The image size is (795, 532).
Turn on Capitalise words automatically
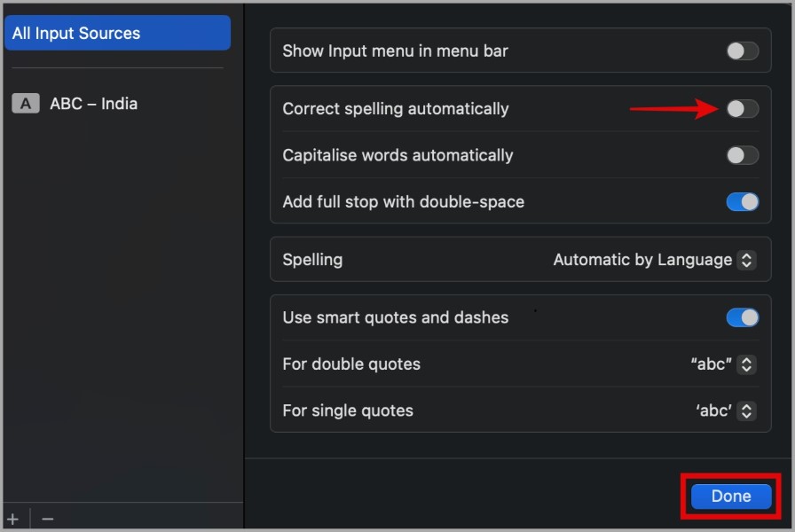pyautogui.click(x=742, y=155)
